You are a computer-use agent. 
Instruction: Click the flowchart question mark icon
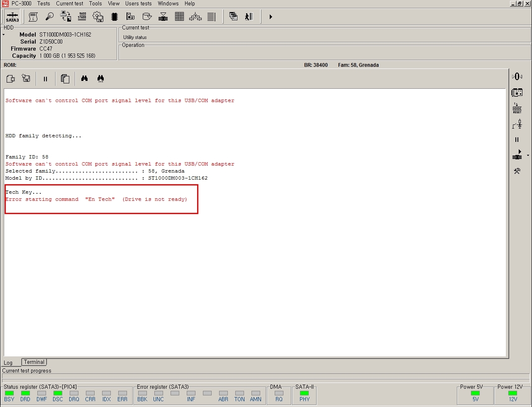pyautogui.click(x=195, y=17)
